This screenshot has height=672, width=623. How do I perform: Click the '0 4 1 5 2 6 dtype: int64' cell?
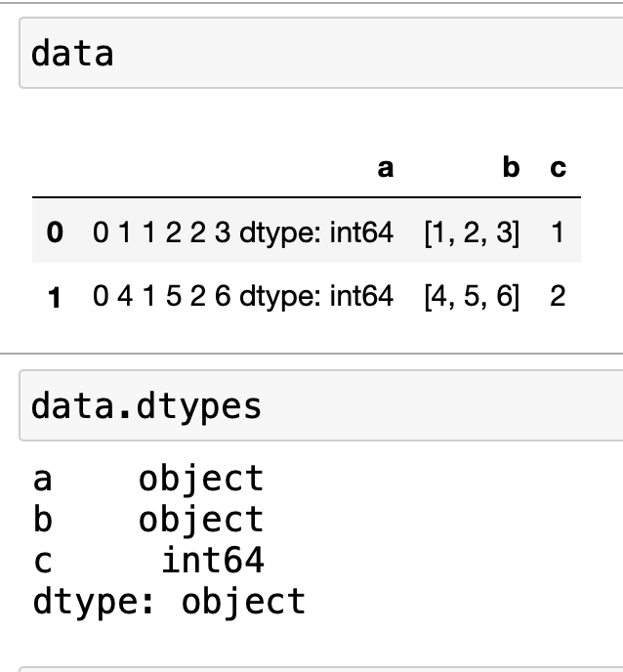tap(243, 297)
